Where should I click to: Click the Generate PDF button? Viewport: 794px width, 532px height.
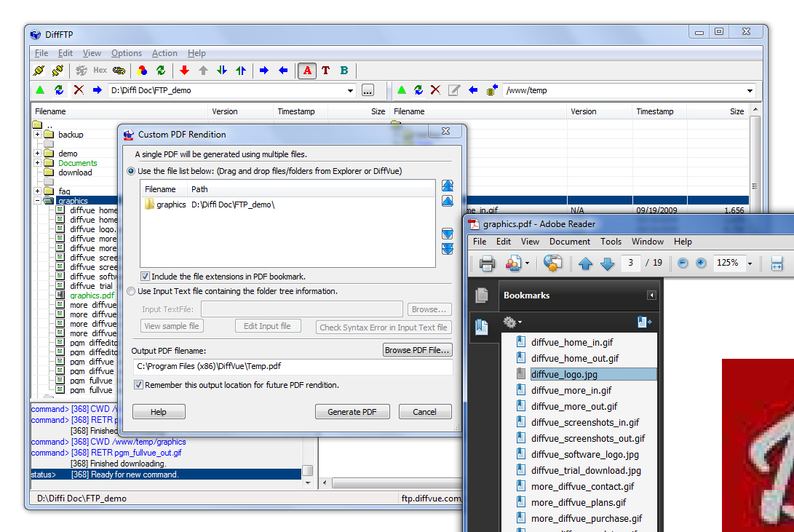click(x=352, y=411)
